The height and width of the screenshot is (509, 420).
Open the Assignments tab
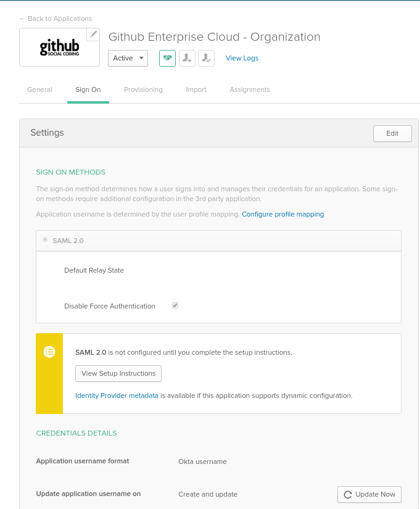click(250, 89)
